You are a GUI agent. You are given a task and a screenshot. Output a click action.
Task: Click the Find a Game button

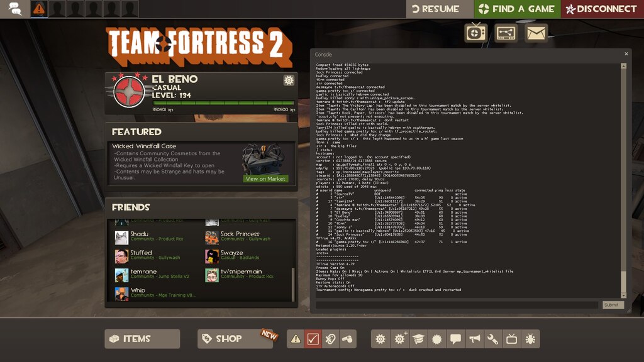[x=518, y=9]
